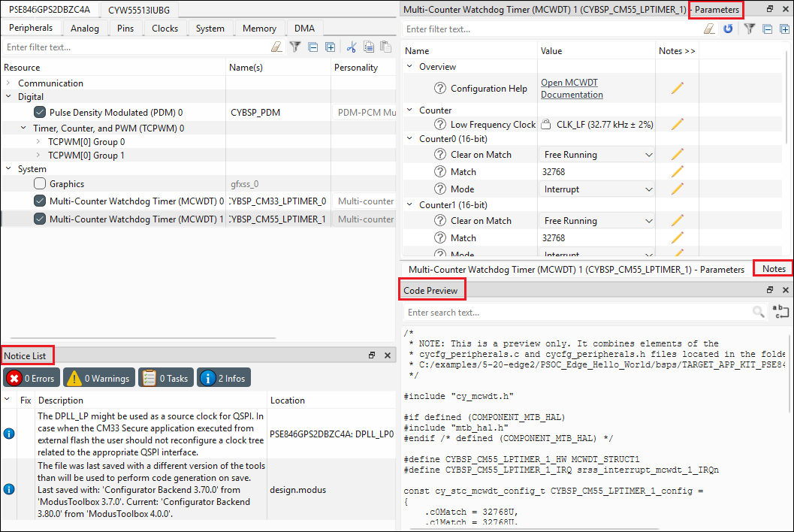Image resolution: width=794 pixels, height=532 pixels.
Task: Show help for Counter0 Mode parameter
Action: tap(440, 189)
